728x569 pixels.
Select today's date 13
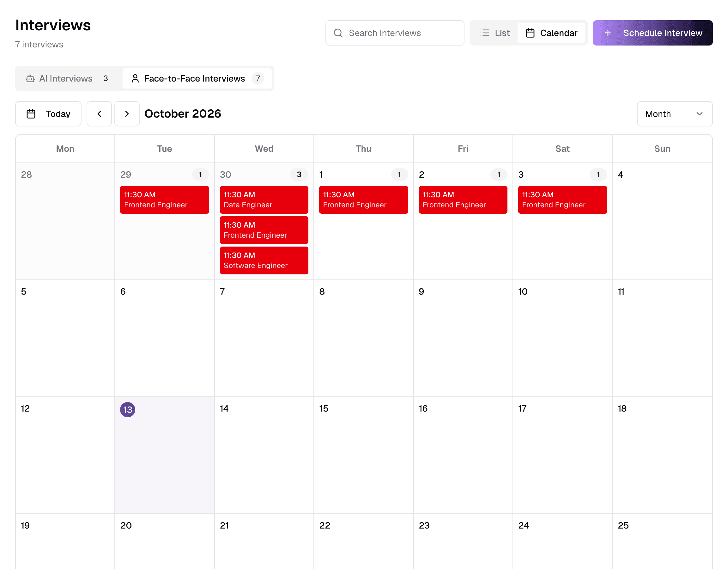[127, 409]
